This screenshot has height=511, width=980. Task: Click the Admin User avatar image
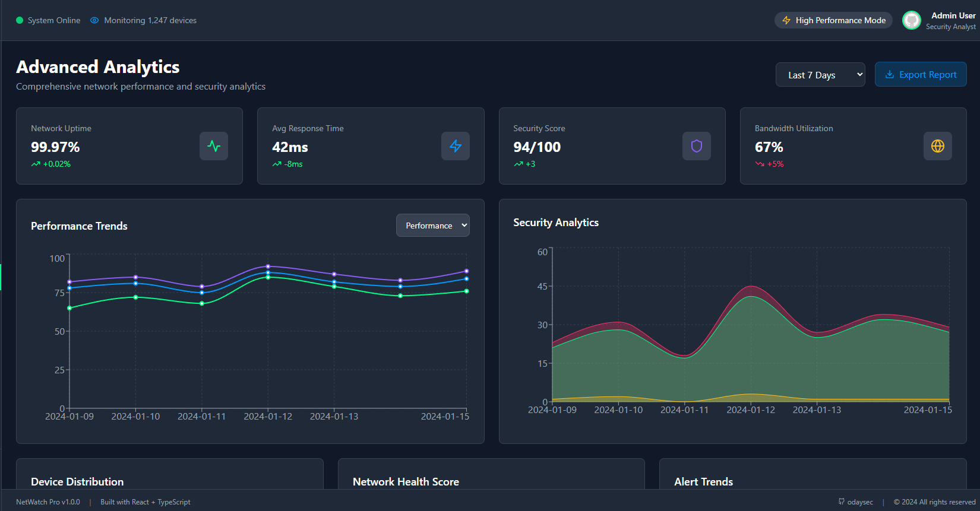click(x=912, y=20)
